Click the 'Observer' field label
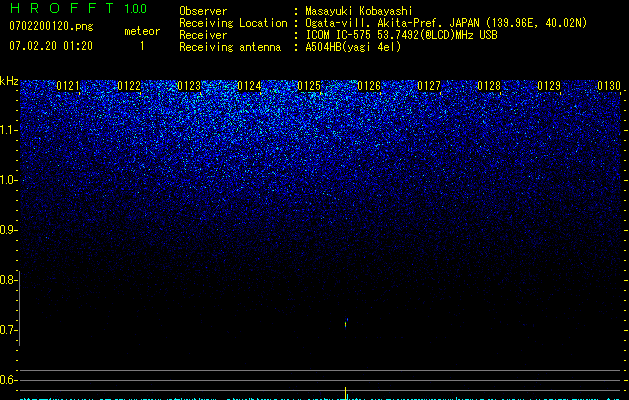629x400 pixels. (x=203, y=11)
